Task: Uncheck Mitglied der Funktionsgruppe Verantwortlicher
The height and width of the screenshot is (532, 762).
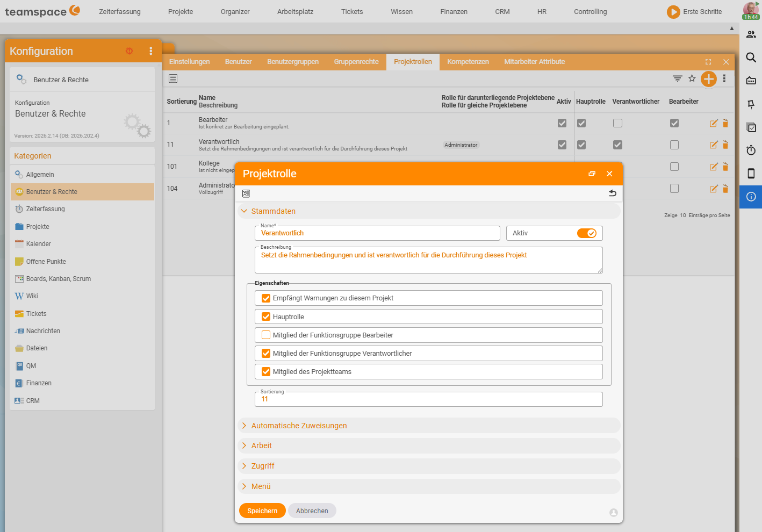Action: [266, 353]
